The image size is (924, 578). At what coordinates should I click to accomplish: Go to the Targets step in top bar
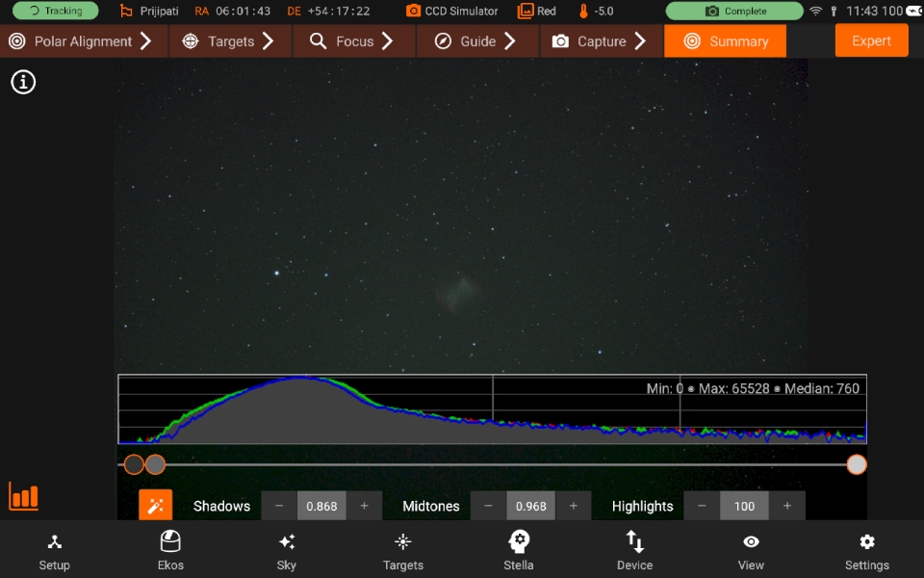230,41
